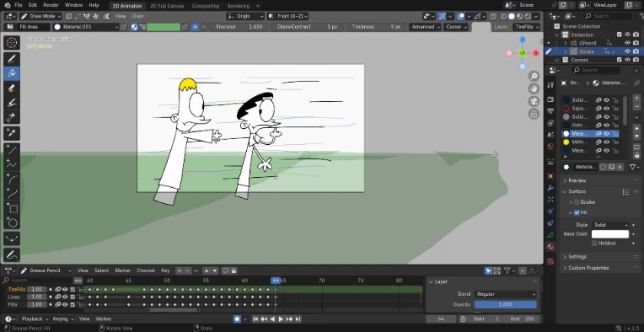The width and height of the screenshot is (644, 332).
Task: Select the Arc tool
Action: tap(12, 179)
